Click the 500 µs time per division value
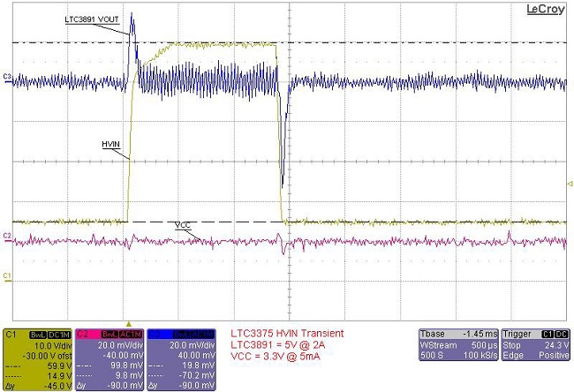The image size is (574, 392). click(x=484, y=345)
